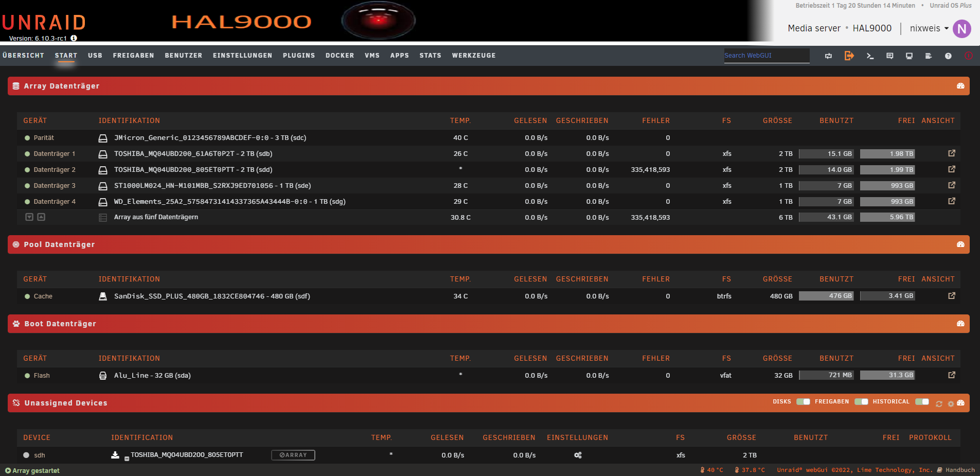Click the green status dot for Parität
Image resolution: width=980 pixels, height=476 pixels.
[27, 138]
